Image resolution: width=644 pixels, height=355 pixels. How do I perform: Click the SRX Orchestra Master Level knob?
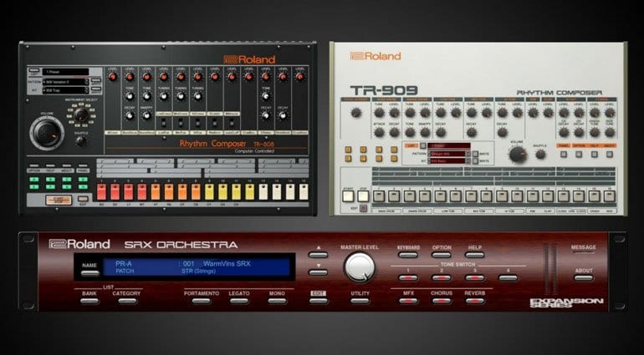(360, 267)
